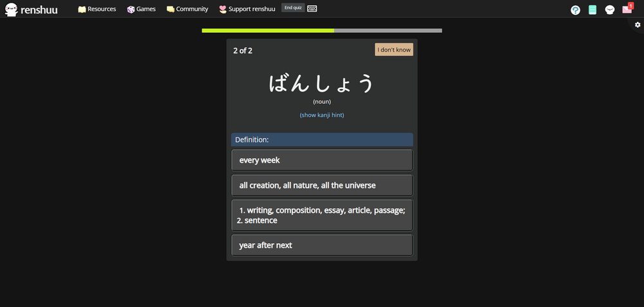This screenshot has width=644, height=307.
Task: Click the "renshuu" site name text
Action: pyautogui.click(x=39, y=10)
